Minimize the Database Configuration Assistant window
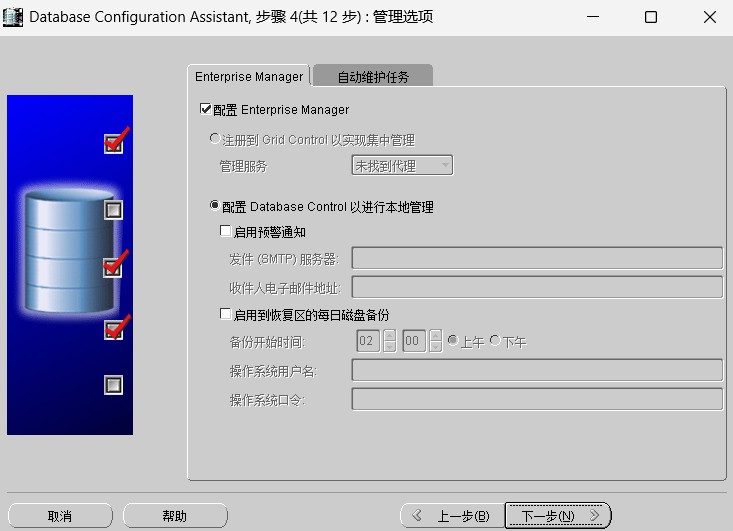Screen dimensions: 733x531 (593, 17)
